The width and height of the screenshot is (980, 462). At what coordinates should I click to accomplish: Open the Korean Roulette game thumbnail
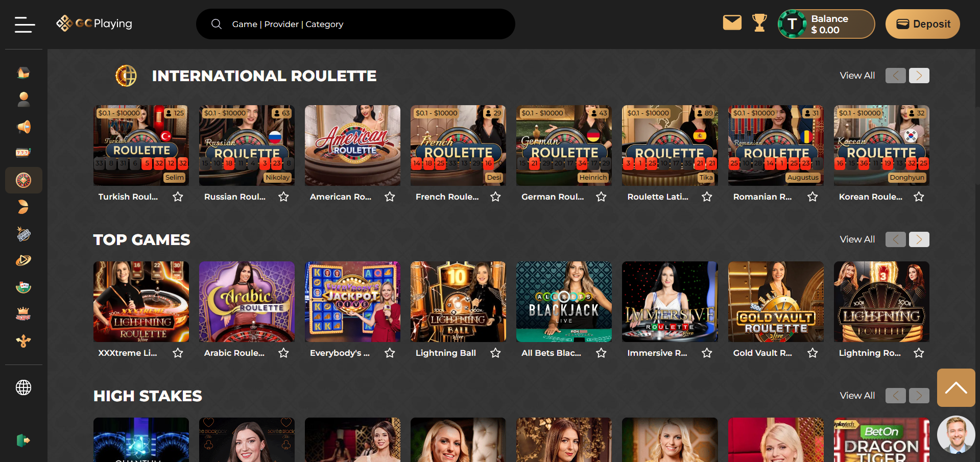(x=881, y=145)
